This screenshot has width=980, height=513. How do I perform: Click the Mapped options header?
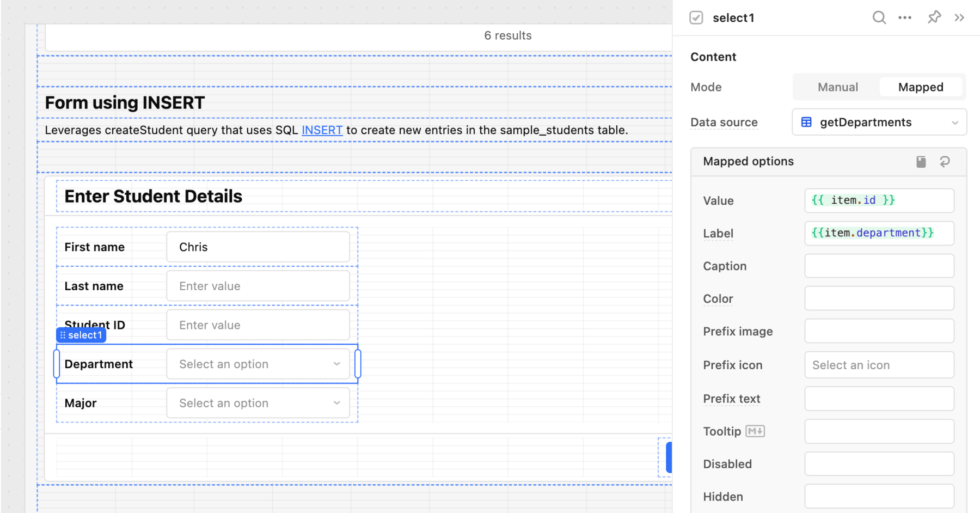click(748, 161)
